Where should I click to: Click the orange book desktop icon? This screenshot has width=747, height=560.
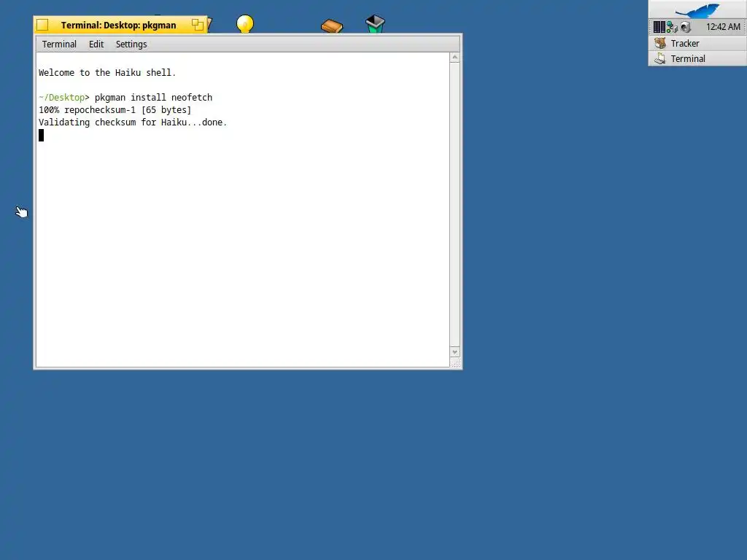point(332,26)
